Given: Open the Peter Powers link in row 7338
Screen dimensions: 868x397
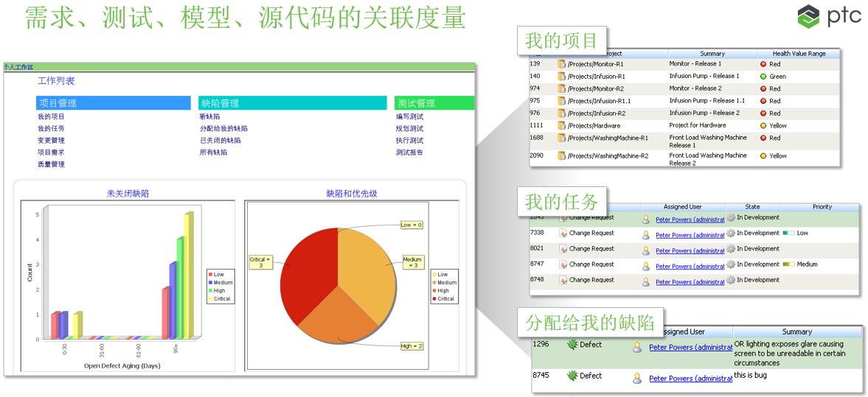Looking at the screenshot, I should 690,235.
